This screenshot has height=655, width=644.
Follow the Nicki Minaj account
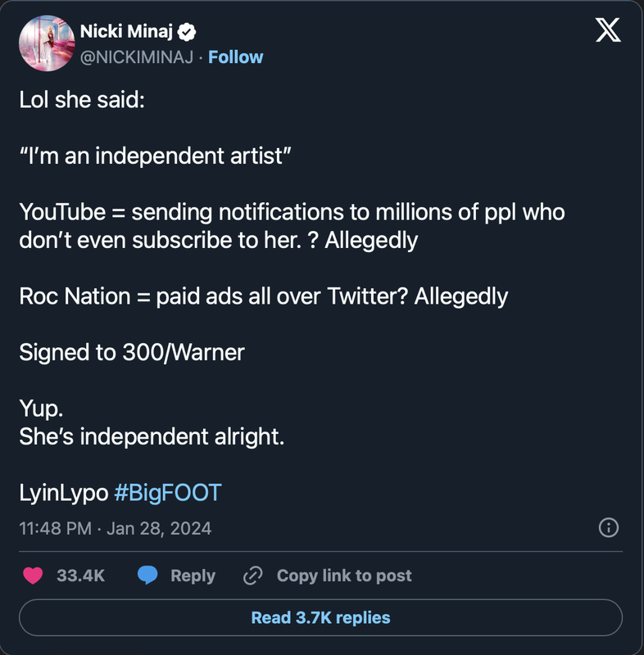[236, 56]
